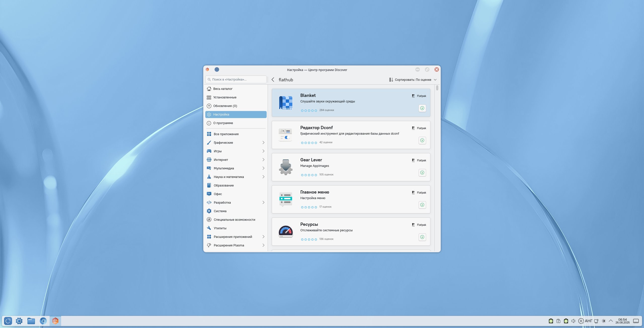Expand the Мультимедиа category arrow
Viewport: 644px width, 328px height.
tap(263, 168)
